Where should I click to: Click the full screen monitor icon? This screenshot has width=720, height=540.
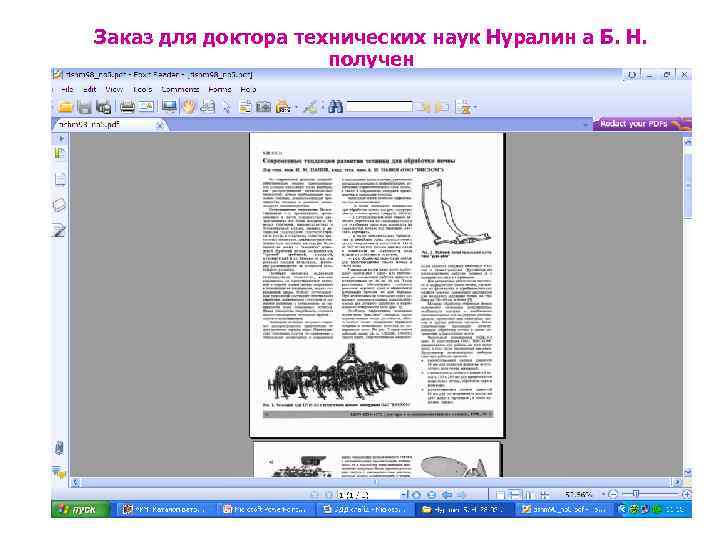pyautogui.click(x=169, y=107)
